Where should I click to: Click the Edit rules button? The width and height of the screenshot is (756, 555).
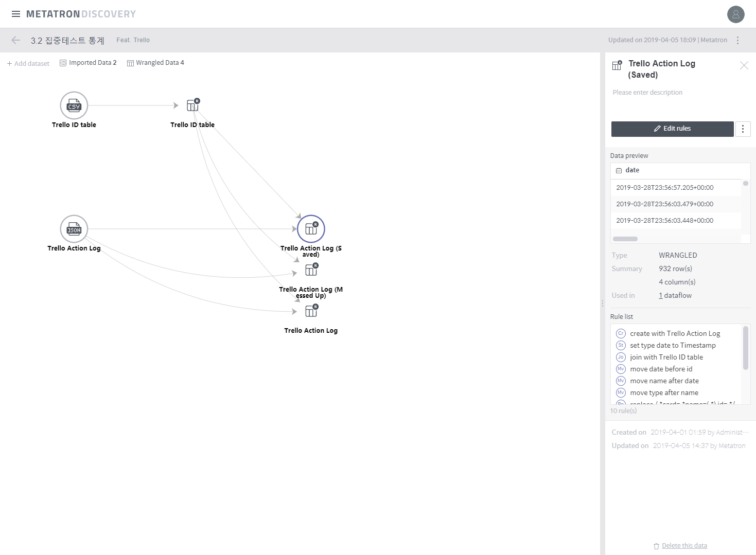tap(672, 129)
